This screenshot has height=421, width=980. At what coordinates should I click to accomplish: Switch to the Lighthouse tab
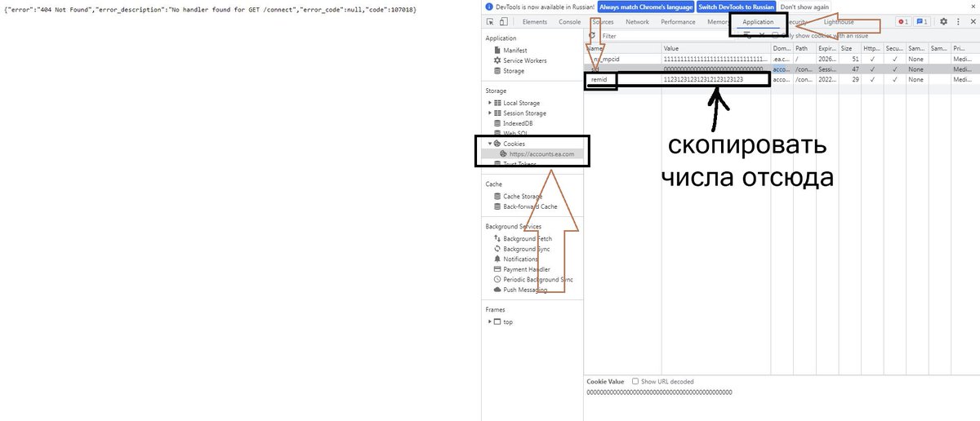point(839,22)
